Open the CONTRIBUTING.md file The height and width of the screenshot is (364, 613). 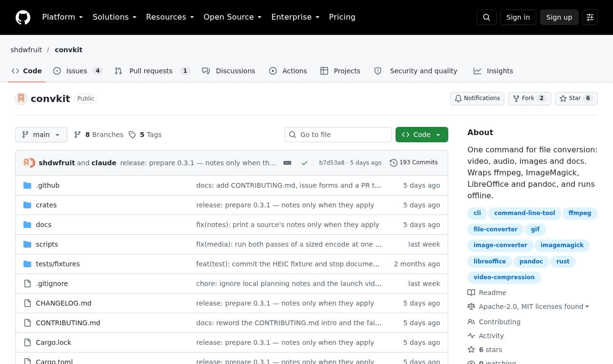point(68,323)
